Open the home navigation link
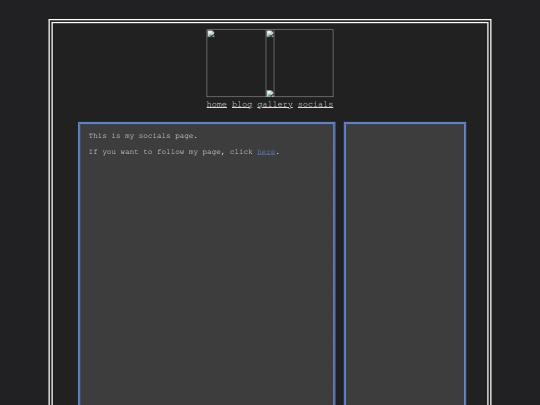Screen dimensions: 540x405 point(217,104)
